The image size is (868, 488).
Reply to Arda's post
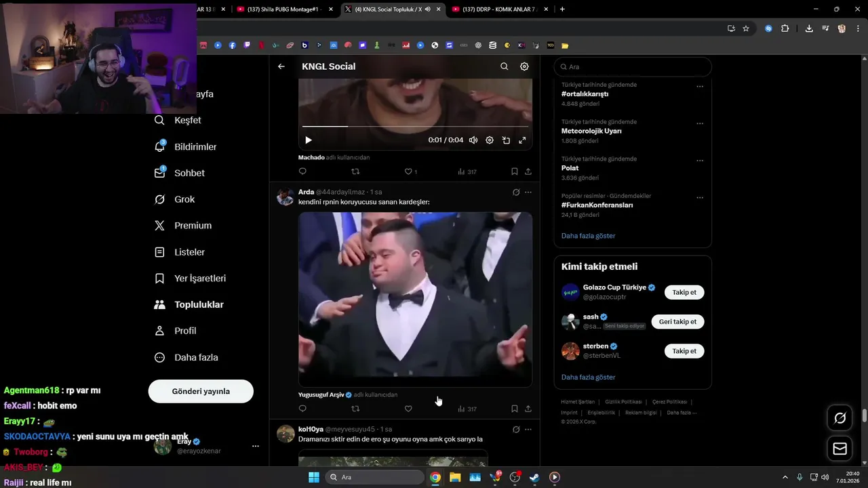(302, 409)
